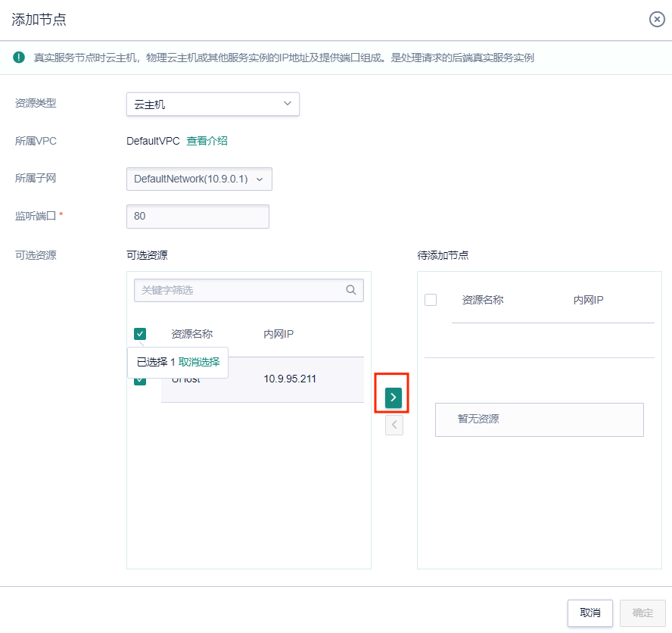This screenshot has width=672, height=633.
Task: Move selected resource right with arrow button
Action: tap(393, 397)
